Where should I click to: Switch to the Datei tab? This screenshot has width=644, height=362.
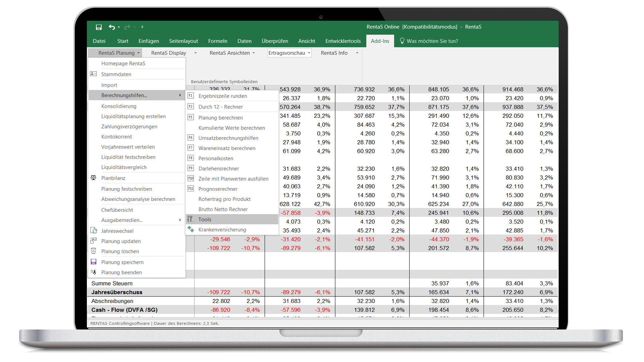click(99, 41)
